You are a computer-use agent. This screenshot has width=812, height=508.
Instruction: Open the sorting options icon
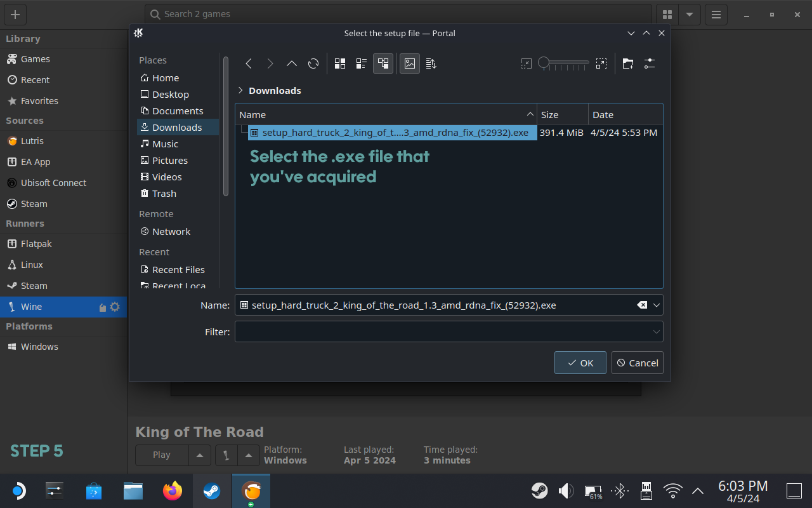pos(431,63)
